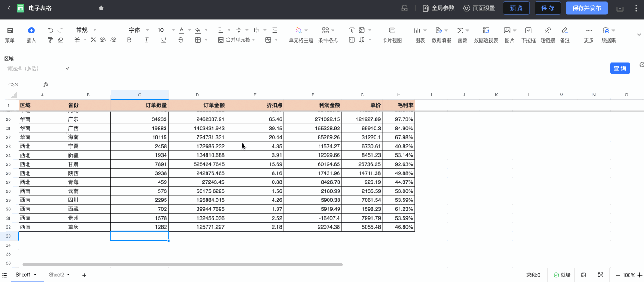Click the 保存并发布 button
The height and width of the screenshot is (282, 644).
[586, 8]
